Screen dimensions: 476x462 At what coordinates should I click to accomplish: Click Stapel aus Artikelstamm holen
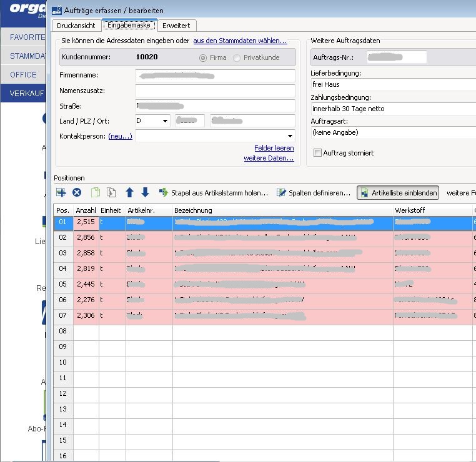214,193
